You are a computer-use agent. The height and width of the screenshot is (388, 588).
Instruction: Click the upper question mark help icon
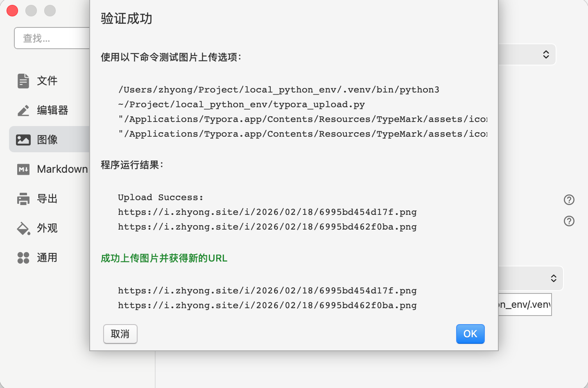click(x=569, y=200)
